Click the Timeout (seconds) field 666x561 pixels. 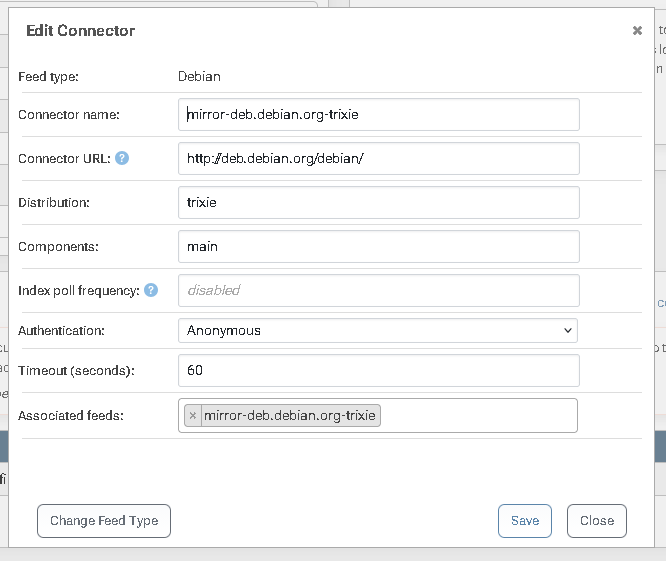[378, 370]
